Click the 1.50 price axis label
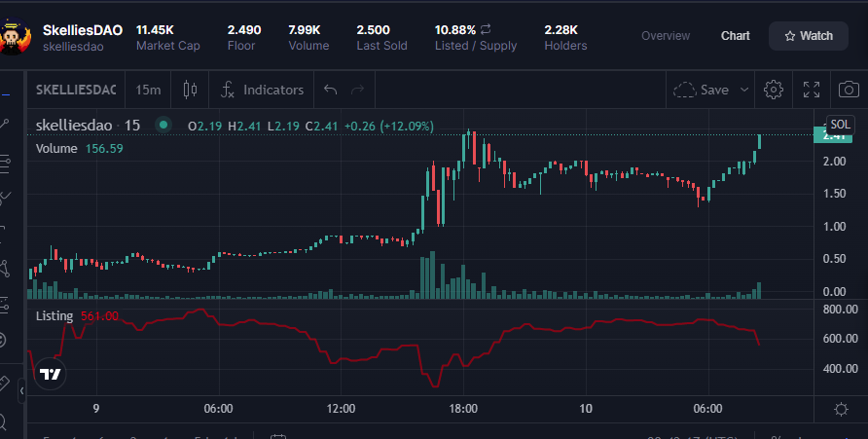Image resolution: width=868 pixels, height=439 pixels. point(834,193)
